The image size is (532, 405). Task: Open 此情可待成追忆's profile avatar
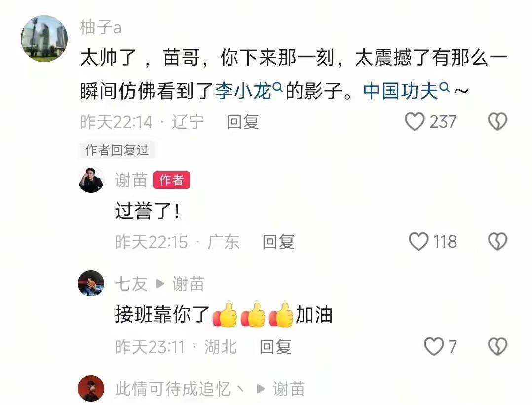pyautogui.click(x=91, y=388)
